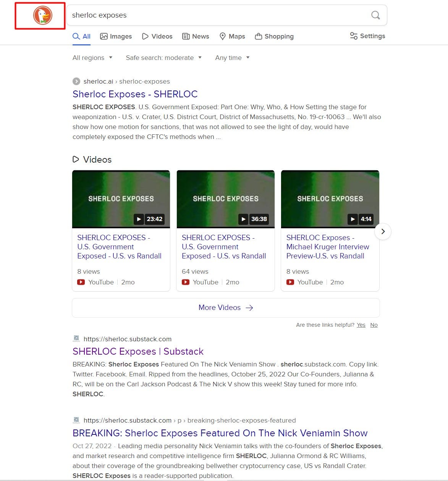448x481 pixels.
Task: Click the Oct 27, 2022 date text
Action: (92, 446)
